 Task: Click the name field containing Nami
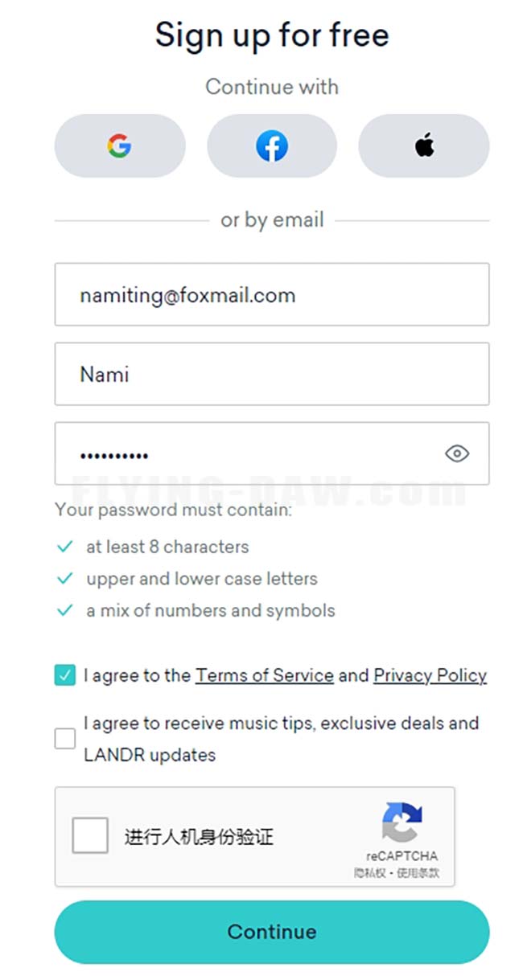click(x=272, y=374)
